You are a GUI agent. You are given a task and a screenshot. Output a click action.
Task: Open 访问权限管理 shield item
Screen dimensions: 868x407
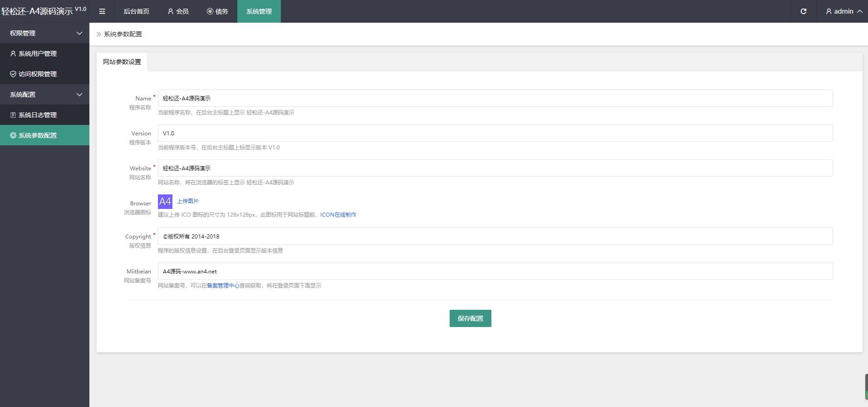coord(37,74)
